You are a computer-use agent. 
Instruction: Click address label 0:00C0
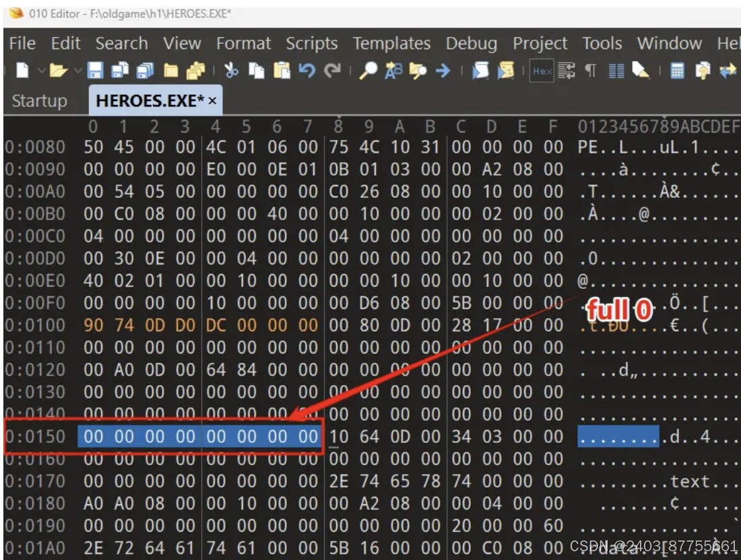point(35,236)
